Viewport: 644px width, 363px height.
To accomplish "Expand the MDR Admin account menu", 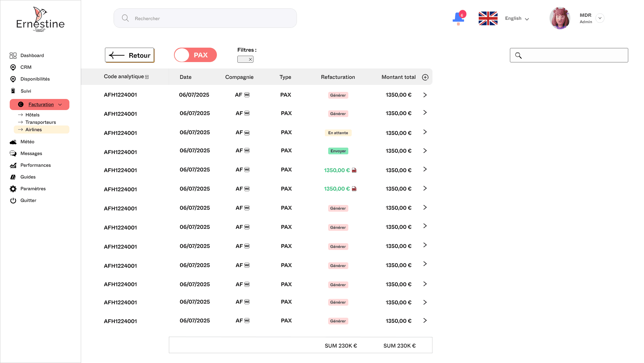I will (x=600, y=18).
